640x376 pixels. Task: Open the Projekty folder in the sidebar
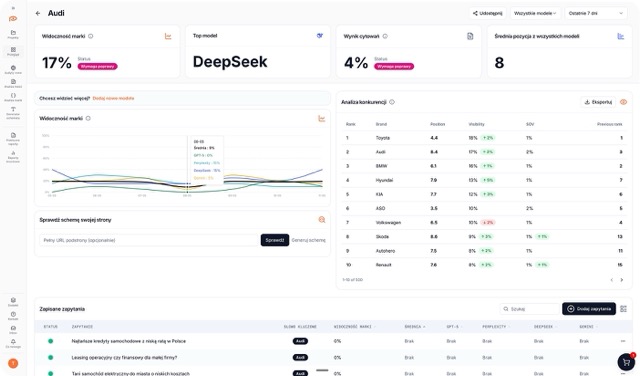pos(13,34)
